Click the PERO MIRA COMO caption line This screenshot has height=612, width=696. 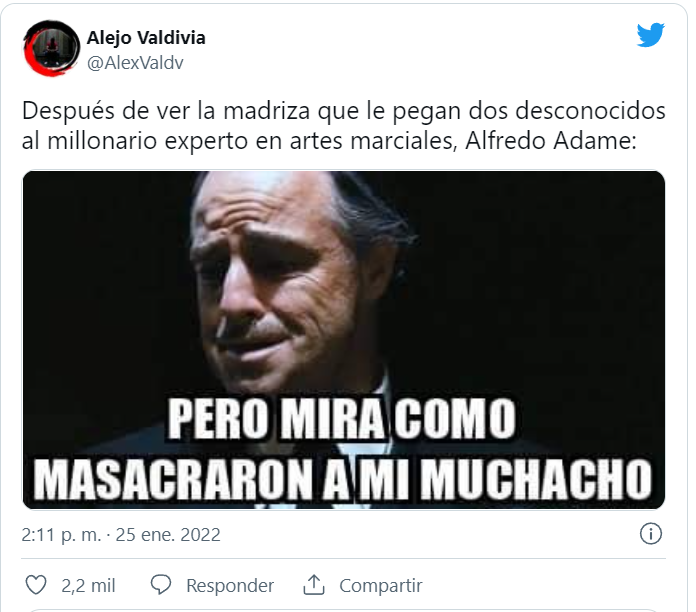click(342, 418)
